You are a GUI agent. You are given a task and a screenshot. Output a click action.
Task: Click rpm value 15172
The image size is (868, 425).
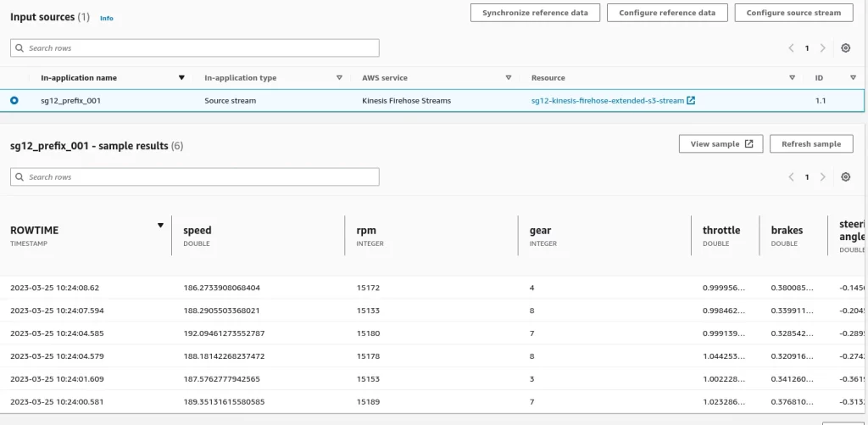click(368, 288)
